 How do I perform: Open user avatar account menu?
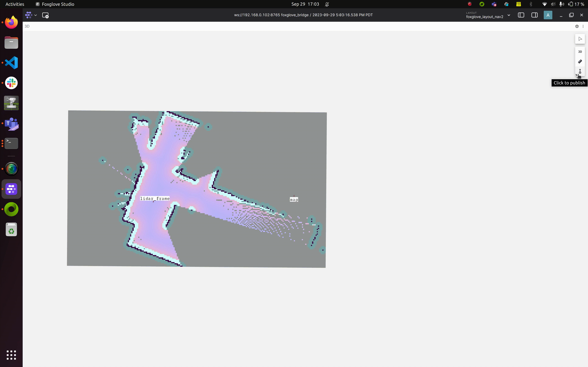(548, 15)
